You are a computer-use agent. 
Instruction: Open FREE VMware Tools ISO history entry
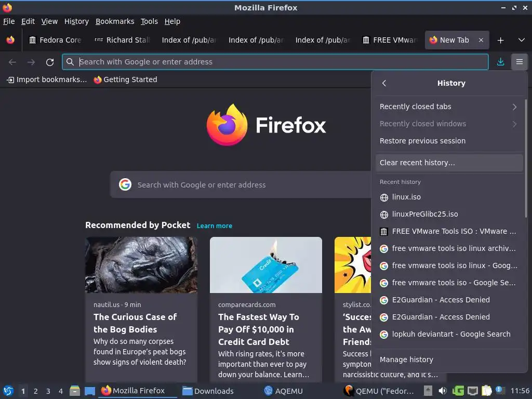click(x=449, y=231)
